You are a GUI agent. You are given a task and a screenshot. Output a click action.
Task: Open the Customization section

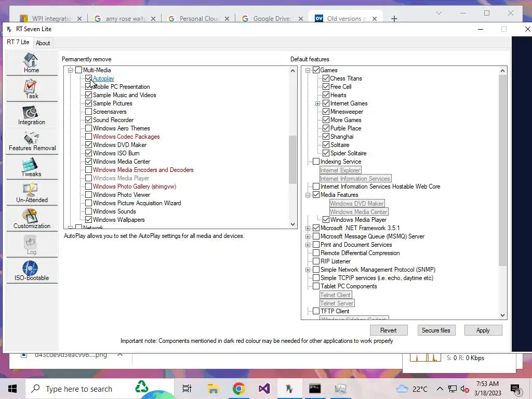tap(32, 219)
